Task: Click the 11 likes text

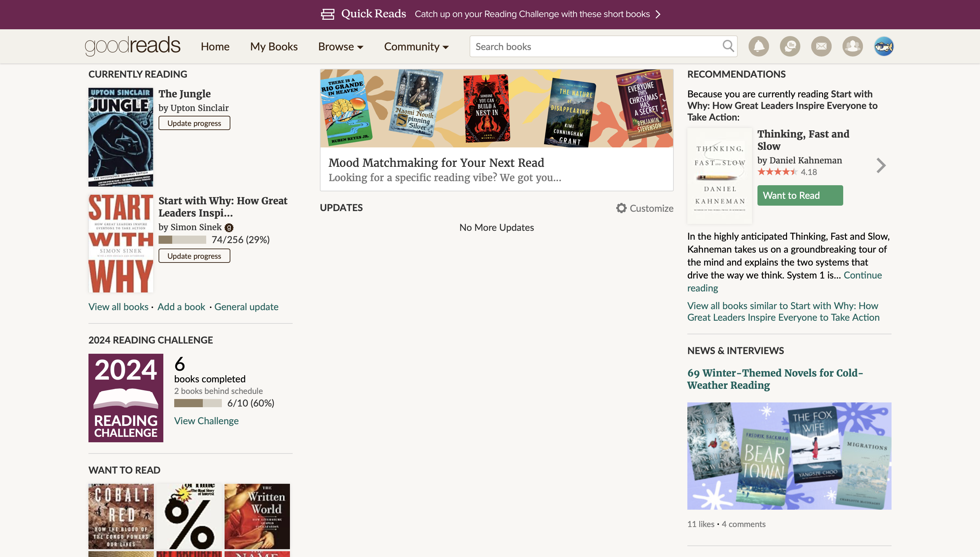Action: (701, 524)
